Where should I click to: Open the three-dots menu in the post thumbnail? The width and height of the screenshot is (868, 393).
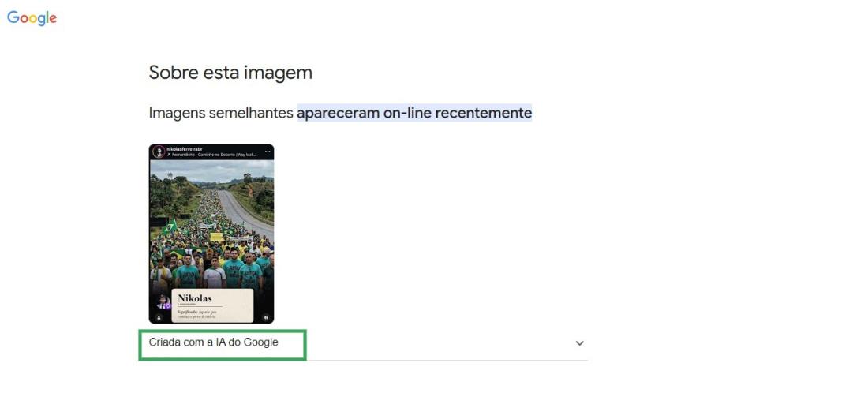(x=268, y=151)
